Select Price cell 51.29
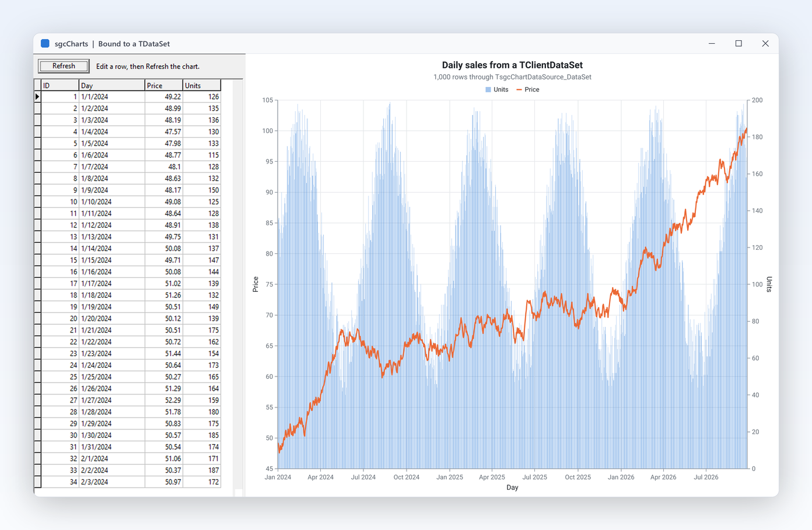Image resolution: width=812 pixels, height=530 pixels. pos(164,389)
